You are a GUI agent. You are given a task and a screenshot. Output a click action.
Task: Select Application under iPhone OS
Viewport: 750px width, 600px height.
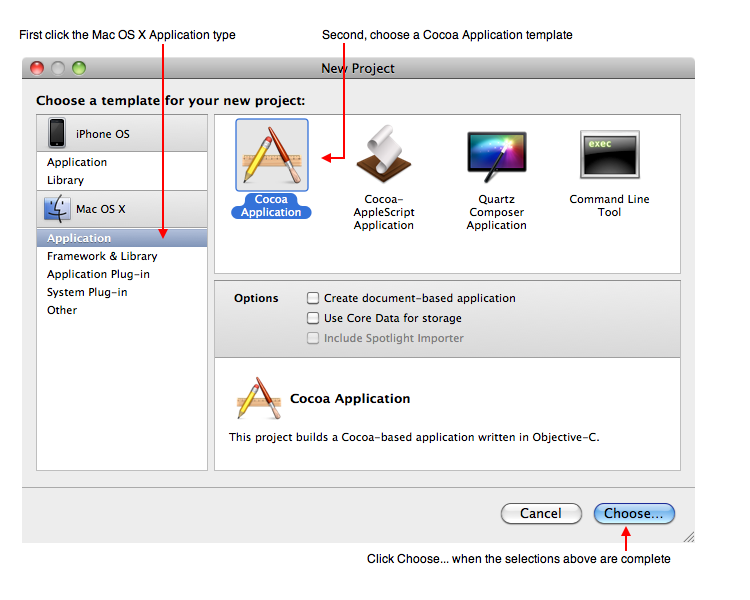tap(77, 162)
